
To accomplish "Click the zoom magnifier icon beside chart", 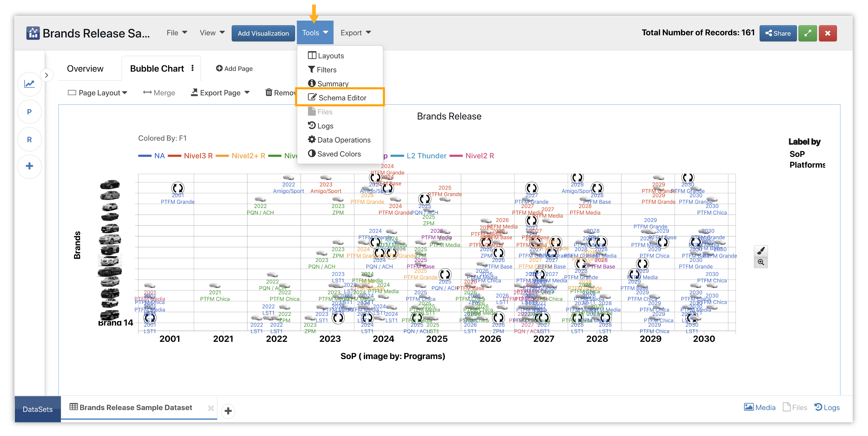I will click(761, 262).
